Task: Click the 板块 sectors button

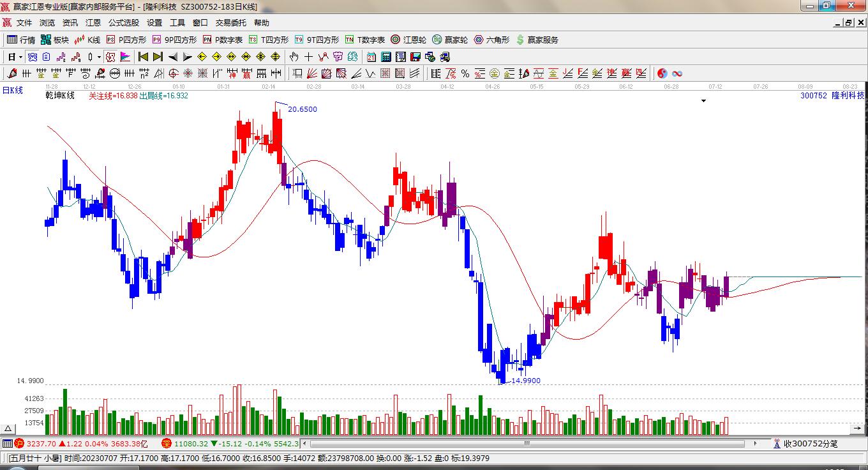Action: point(55,40)
